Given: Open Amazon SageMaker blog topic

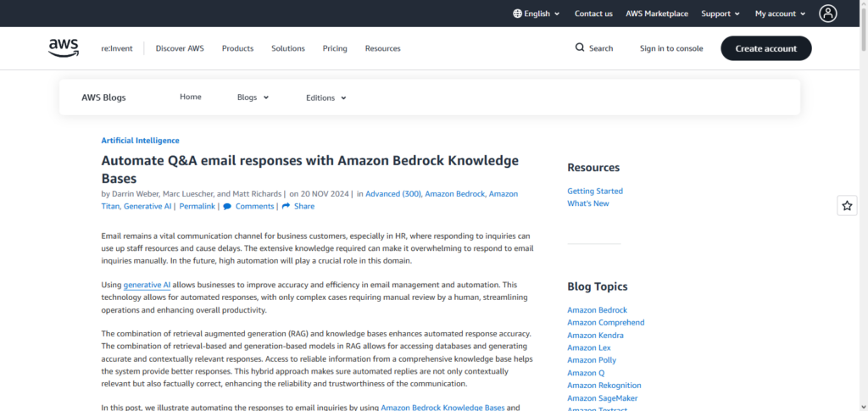Looking at the screenshot, I should 603,398.
